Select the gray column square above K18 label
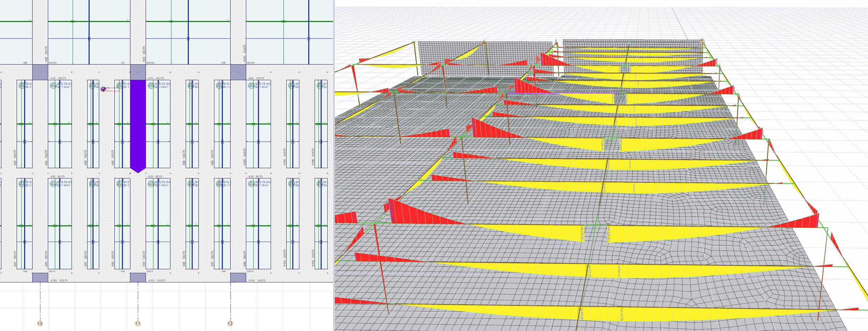Viewport: 868px width, 331px height. (40, 72)
